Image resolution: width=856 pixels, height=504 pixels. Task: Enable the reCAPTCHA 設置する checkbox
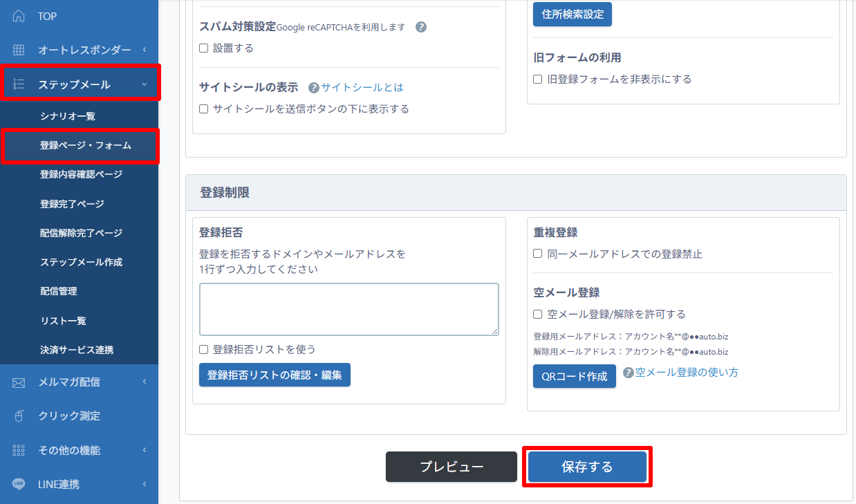(x=204, y=48)
